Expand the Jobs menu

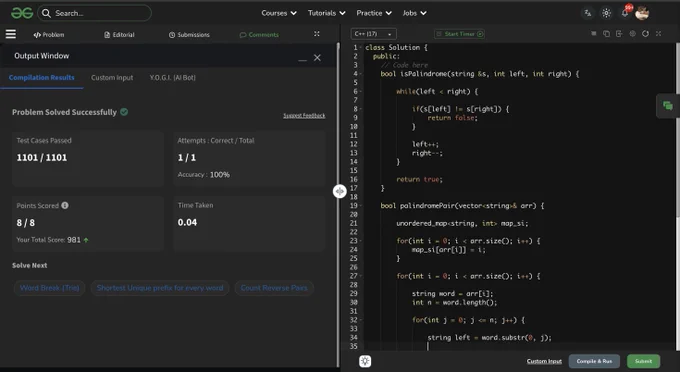pos(414,13)
